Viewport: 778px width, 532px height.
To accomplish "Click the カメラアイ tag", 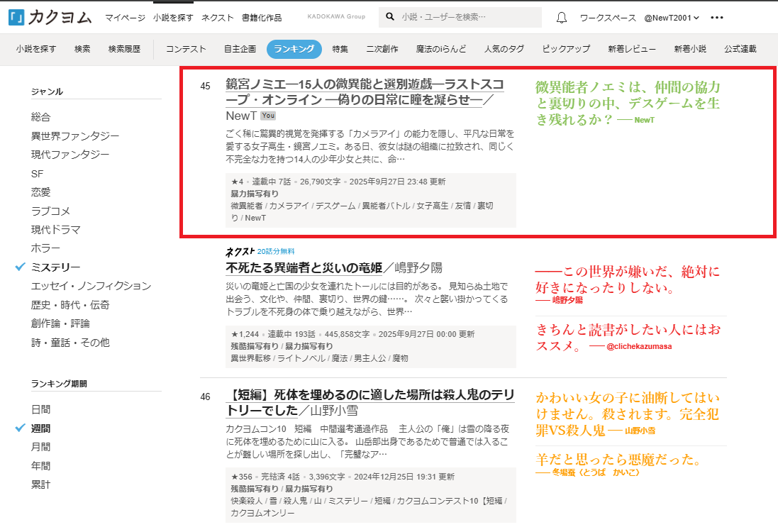I will [x=289, y=206].
